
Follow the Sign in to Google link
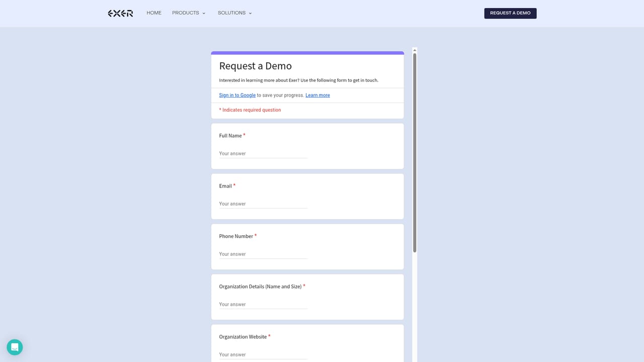(237, 95)
